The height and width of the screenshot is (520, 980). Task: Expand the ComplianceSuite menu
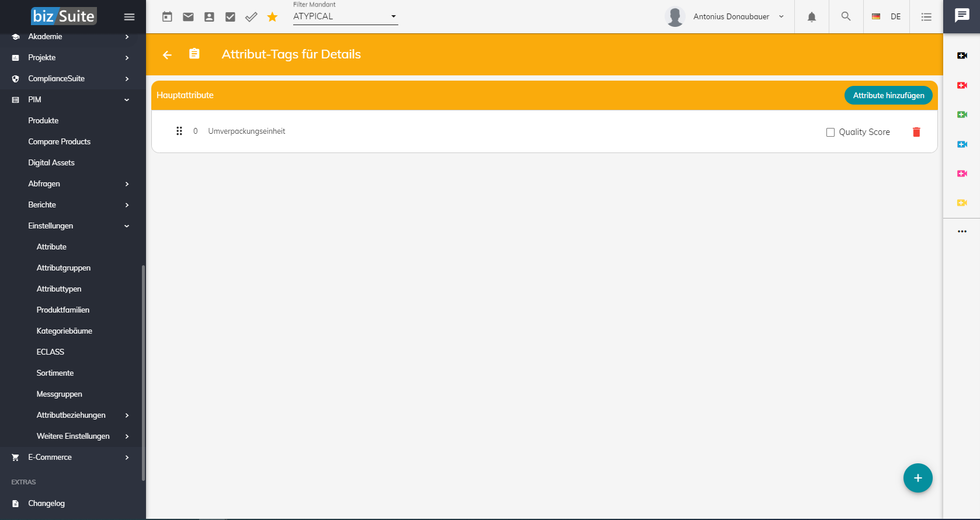(x=73, y=78)
